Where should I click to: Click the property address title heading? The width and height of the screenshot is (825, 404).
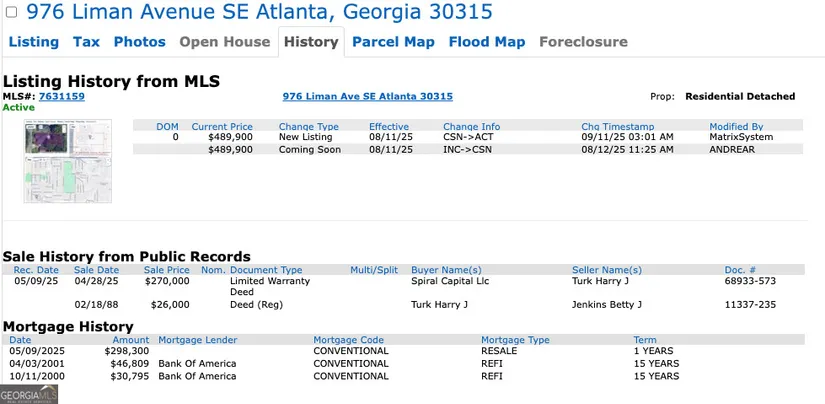point(259,13)
